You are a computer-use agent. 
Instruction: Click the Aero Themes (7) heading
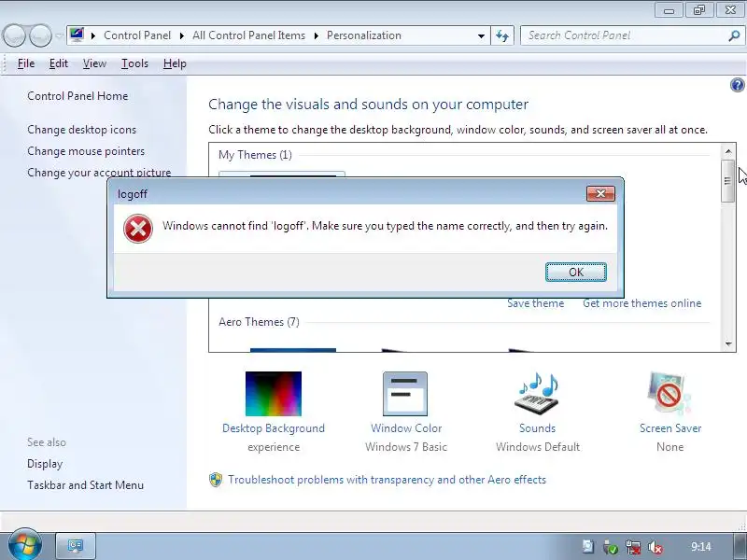click(259, 322)
